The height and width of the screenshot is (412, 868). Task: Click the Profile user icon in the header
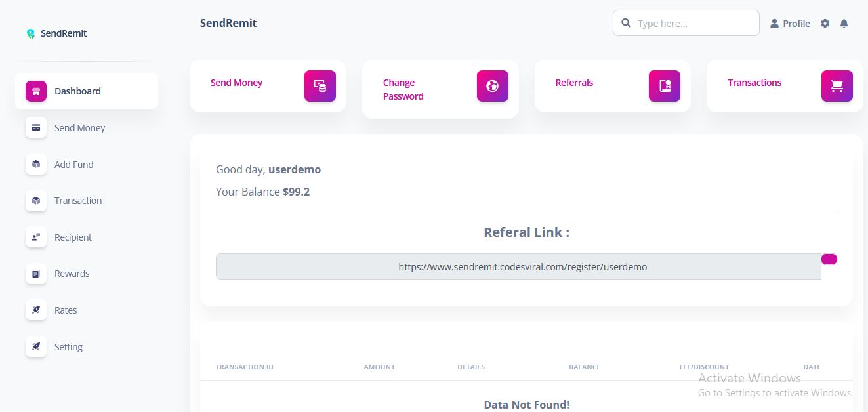774,24
